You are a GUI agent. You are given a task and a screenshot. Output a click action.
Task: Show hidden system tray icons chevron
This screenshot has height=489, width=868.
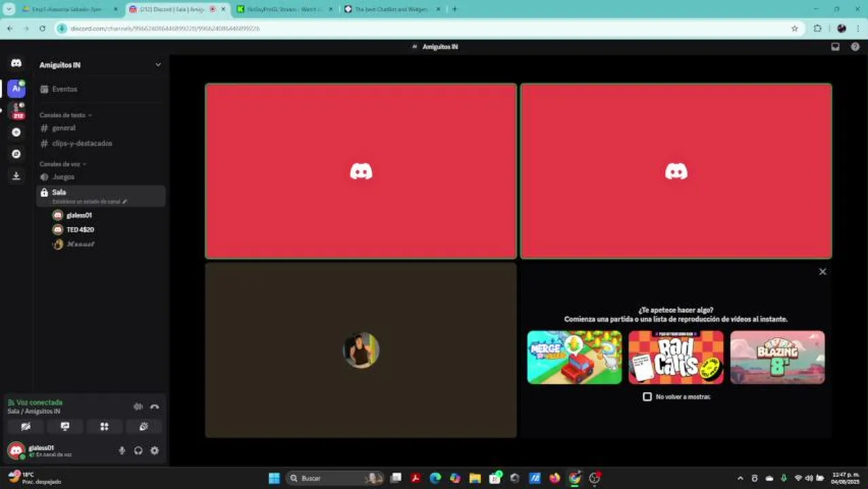click(x=740, y=478)
